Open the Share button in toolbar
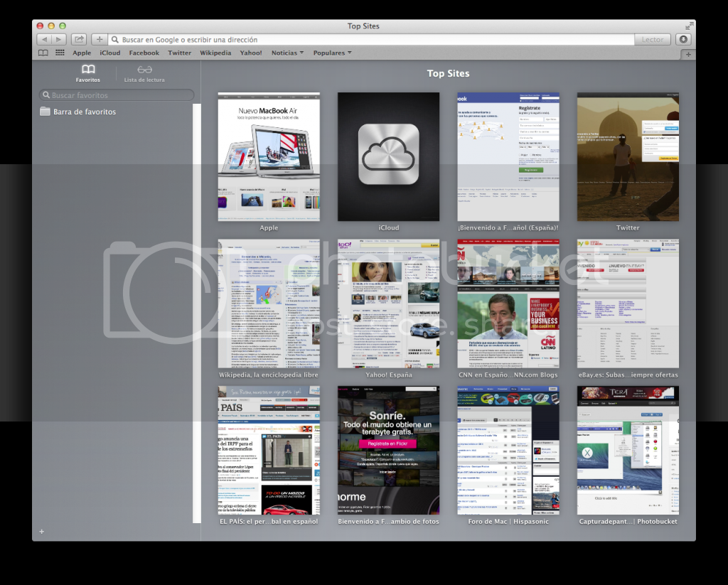The image size is (728, 585). tap(80, 40)
